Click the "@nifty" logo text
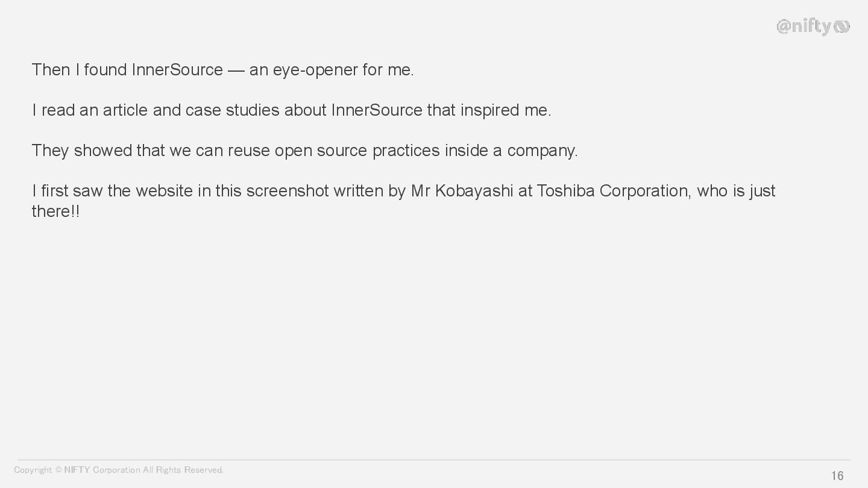The height and width of the screenshot is (488, 868). pyautogui.click(x=805, y=27)
